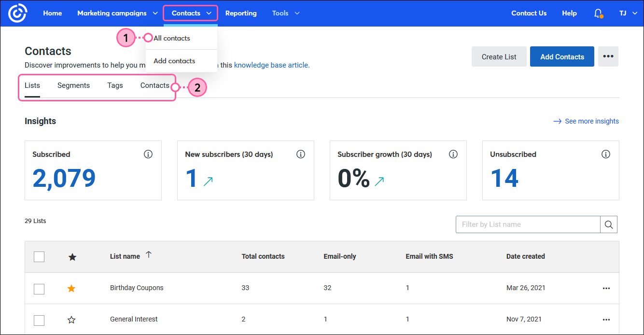This screenshot has height=335, width=644.
Task: Click the Email with SMS column header
Action: [x=429, y=256]
